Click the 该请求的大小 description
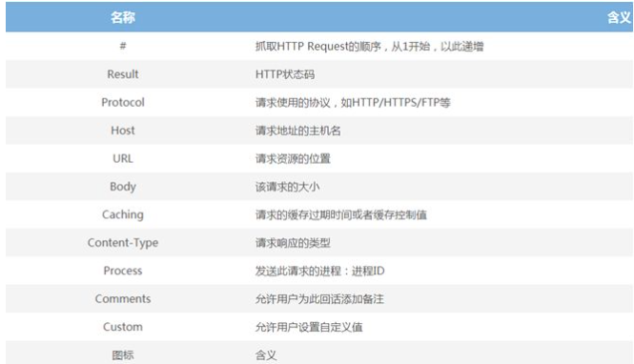The height and width of the screenshot is (364, 634). coord(288,187)
